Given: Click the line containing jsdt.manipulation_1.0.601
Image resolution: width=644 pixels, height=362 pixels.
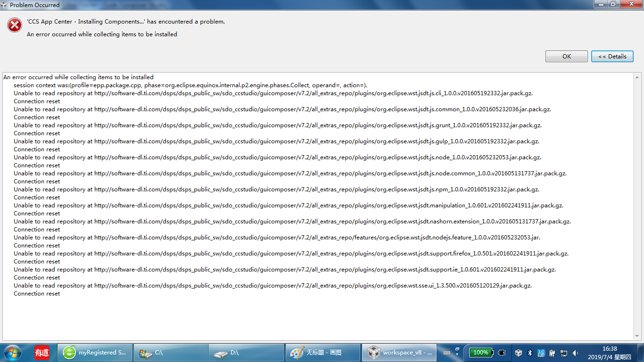Looking at the screenshot, I should (289, 206).
